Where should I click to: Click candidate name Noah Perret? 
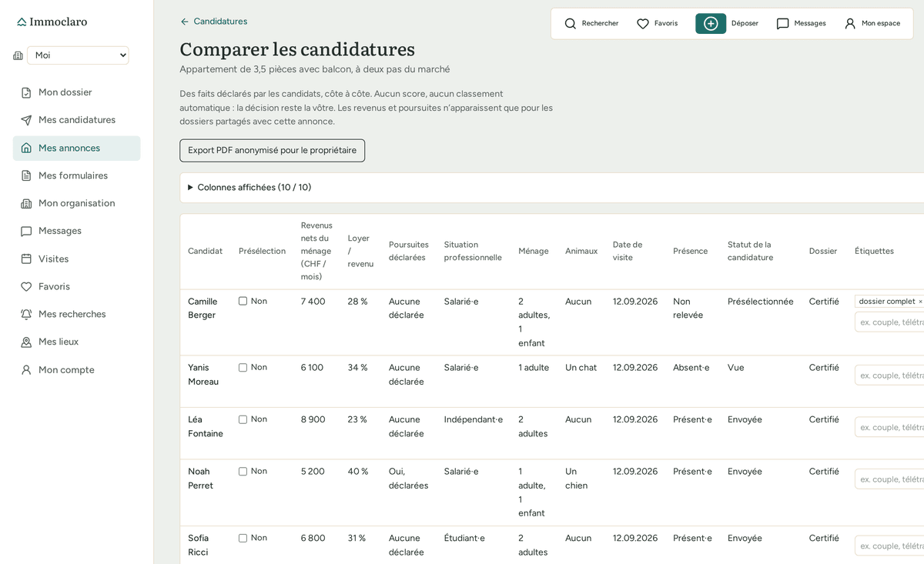pyautogui.click(x=201, y=478)
